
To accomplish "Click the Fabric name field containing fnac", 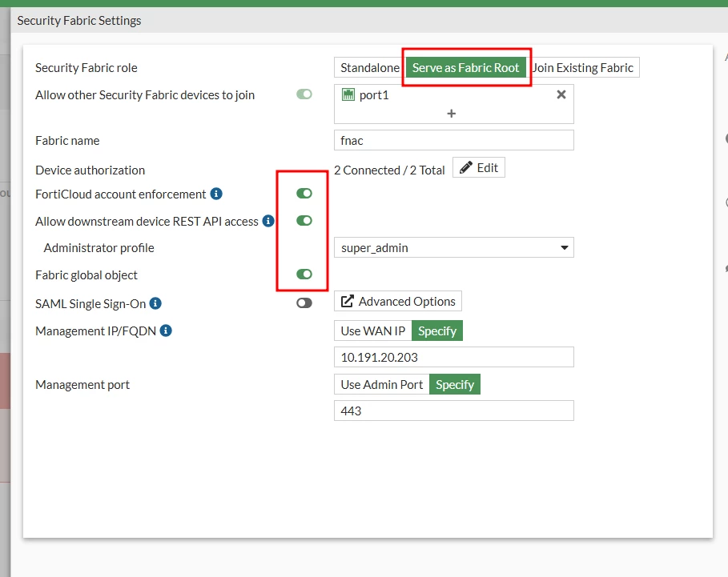I will point(453,140).
